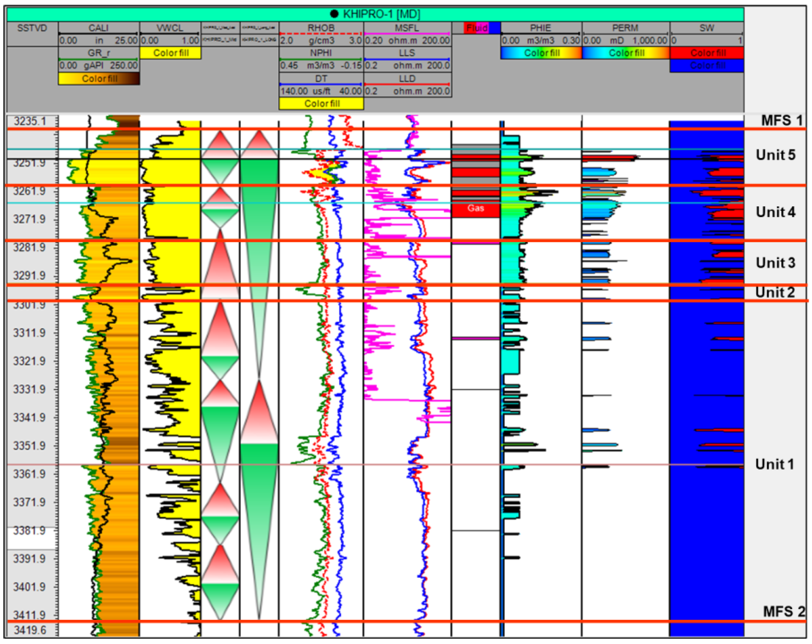Click the MFS 1 marker label
The width and height of the screenshot is (812, 644).
[x=782, y=120]
